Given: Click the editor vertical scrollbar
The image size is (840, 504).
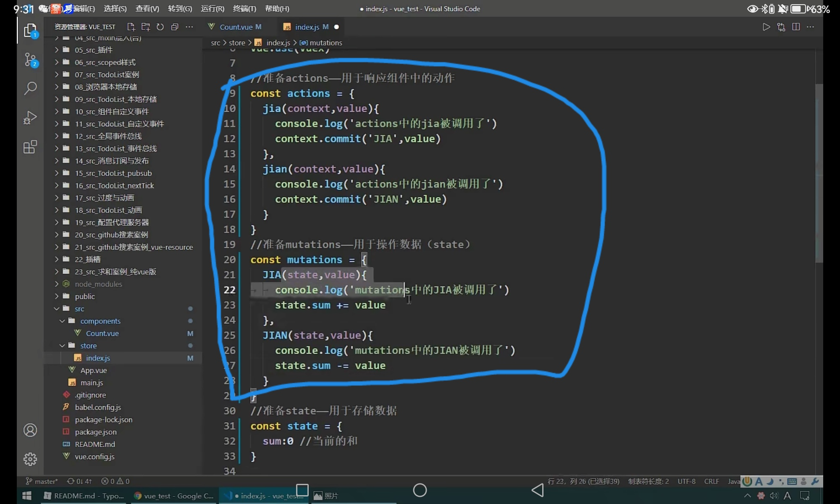Looking at the screenshot, I should coord(819,172).
